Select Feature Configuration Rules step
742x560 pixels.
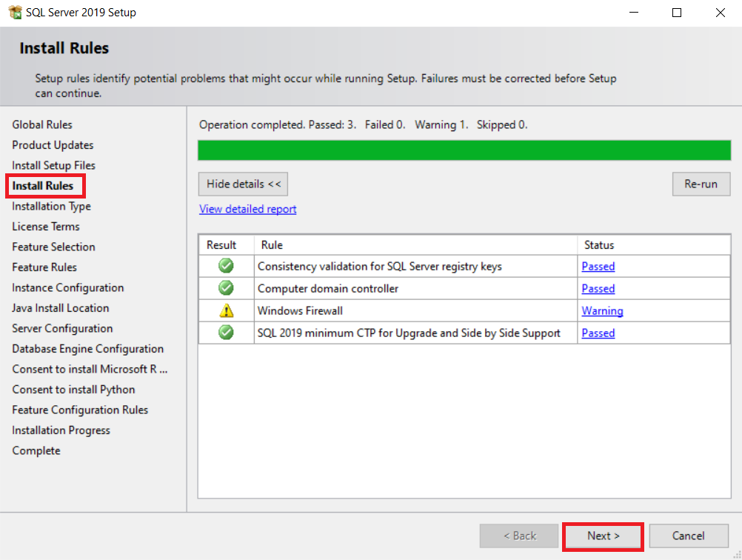pyautogui.click(x=80, y=410)
